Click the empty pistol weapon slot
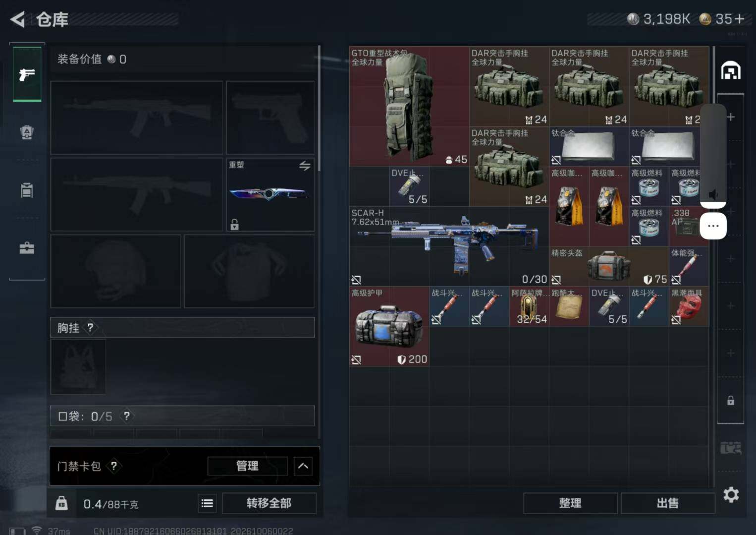 [x=270, y=118]
